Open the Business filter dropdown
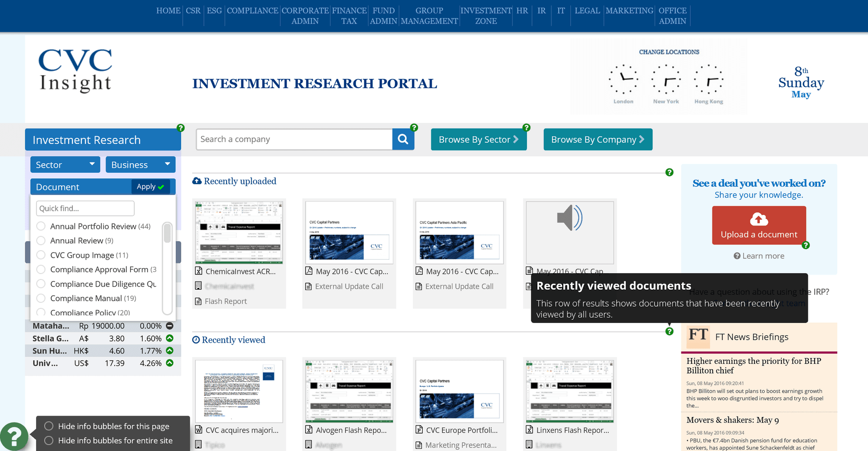Screen dimensions: 868x451 click(140, 164)
